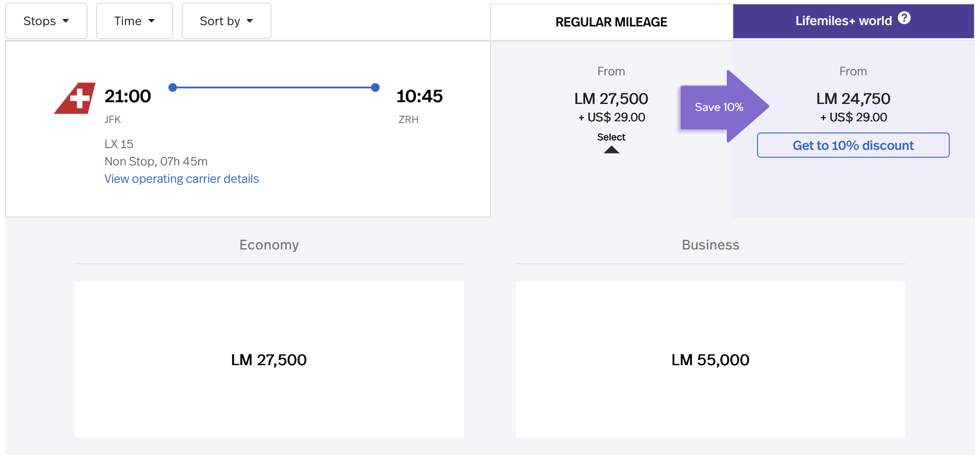Click the 10:45 ZRH arrival time

pyautogui.click(x=419, y=96)
